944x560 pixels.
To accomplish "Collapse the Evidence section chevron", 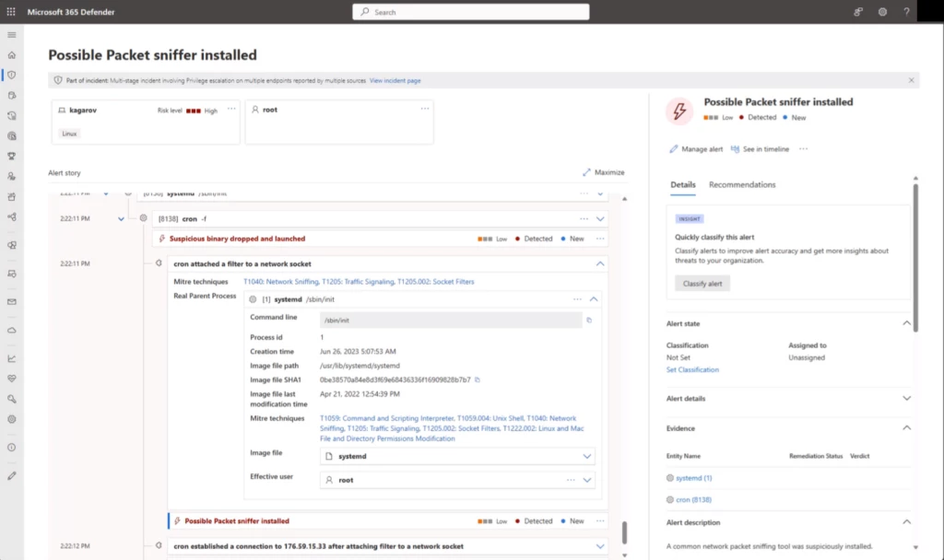I will coord(906,427).
